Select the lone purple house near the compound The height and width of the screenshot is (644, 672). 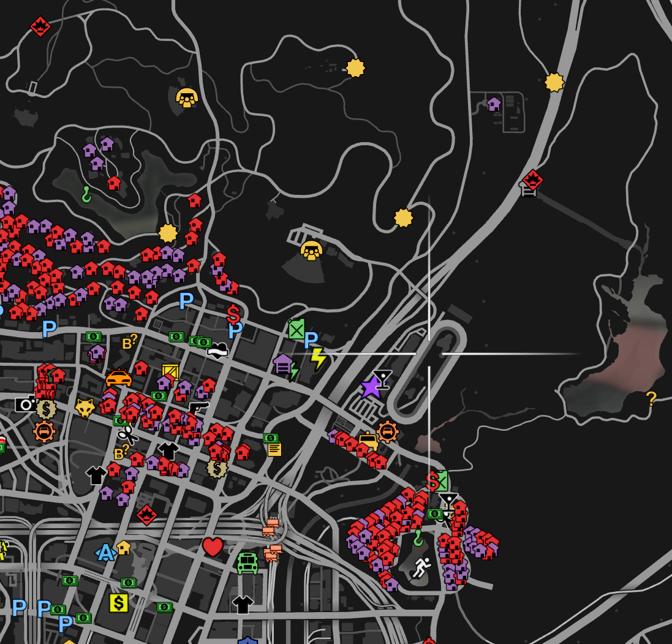pos(494,104)
